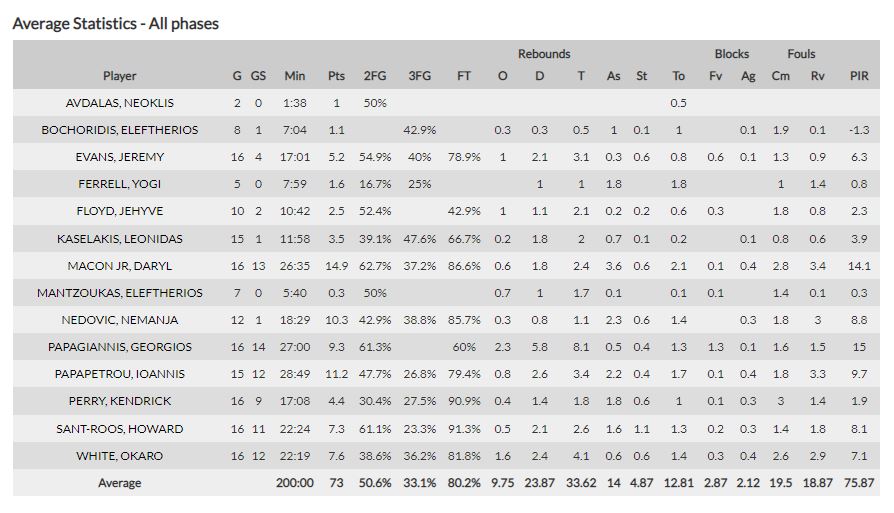Select PAPAPETROU, IOANNIS row name

[x=120, y=374]
